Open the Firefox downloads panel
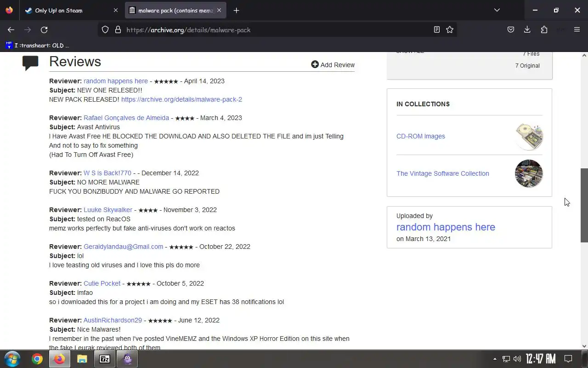Screen dimensions: 588x368 (x=527, y=29)
